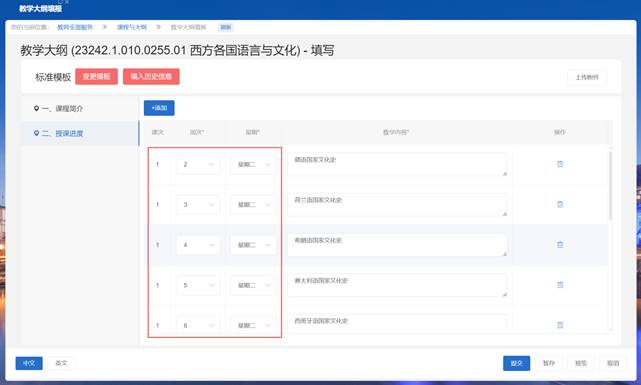The width and height of the screenshot is (641, 385).
Task: Click the table's vertical scrollbar
Action: (610, 186)
